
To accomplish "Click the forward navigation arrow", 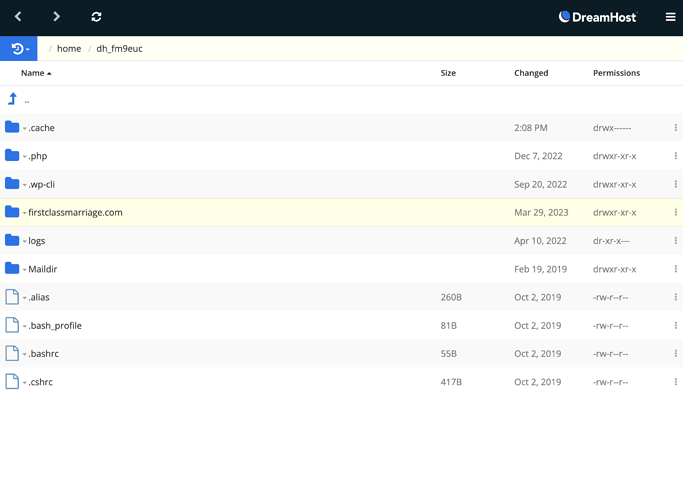I will [x=56, y=17].
